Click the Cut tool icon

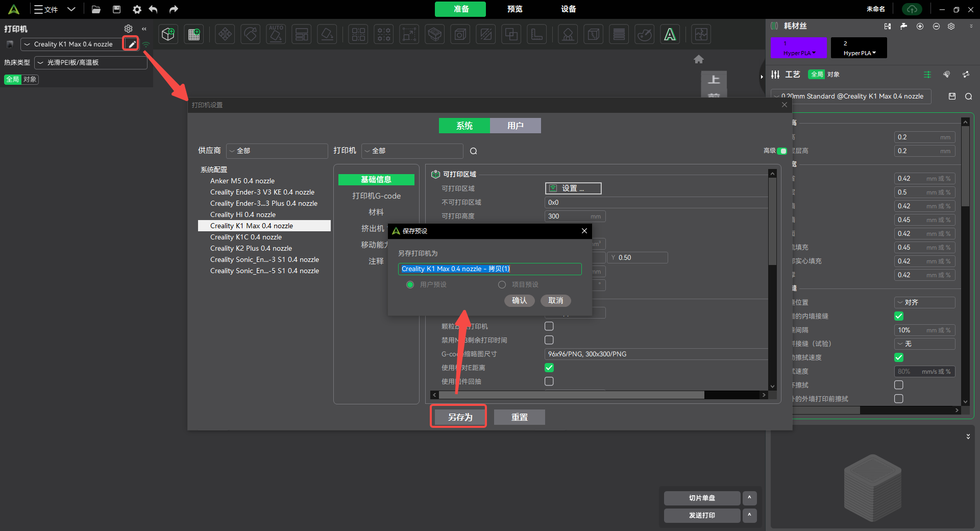click(x=486, y=34)
